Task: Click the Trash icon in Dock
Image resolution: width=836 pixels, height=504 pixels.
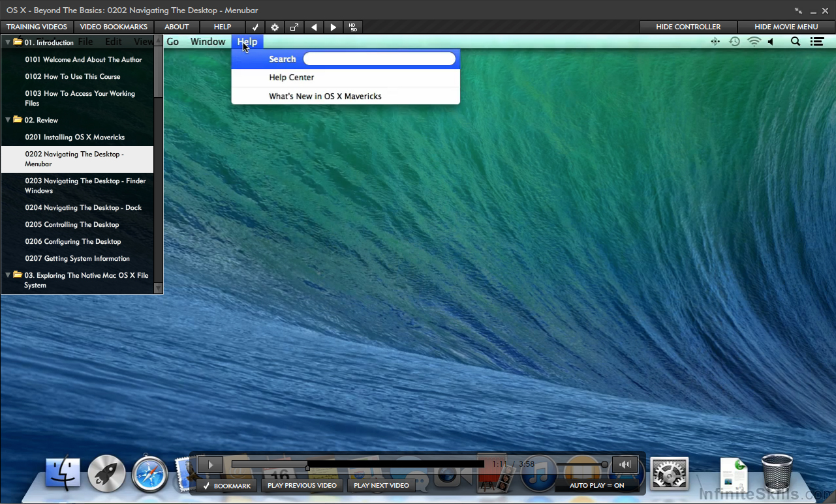Action: (777, 473)
